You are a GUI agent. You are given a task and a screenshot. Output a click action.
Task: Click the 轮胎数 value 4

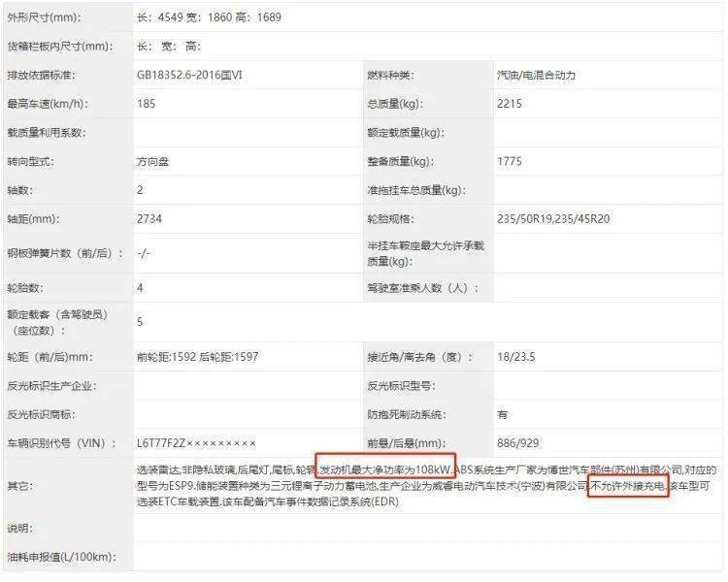[141, 288]
